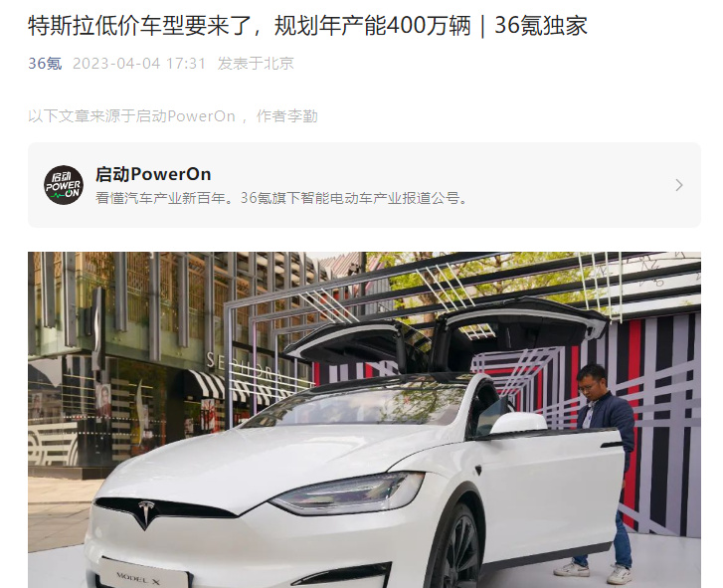Select the 启动PowerOn account name
Image resolution: width=723 pixels, height=588 pixels.
click(153, 174)
